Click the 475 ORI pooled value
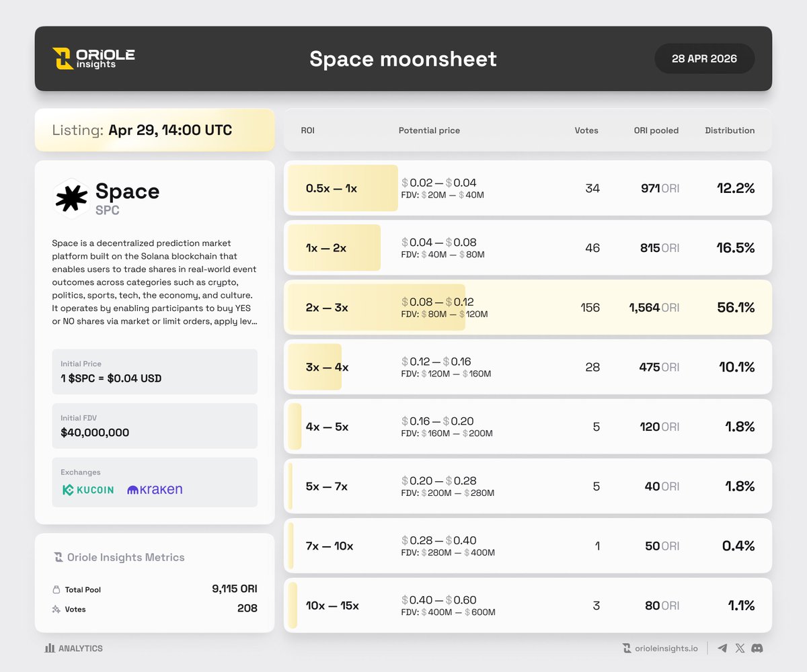This screenshot has height=672, width=807. 660,367
